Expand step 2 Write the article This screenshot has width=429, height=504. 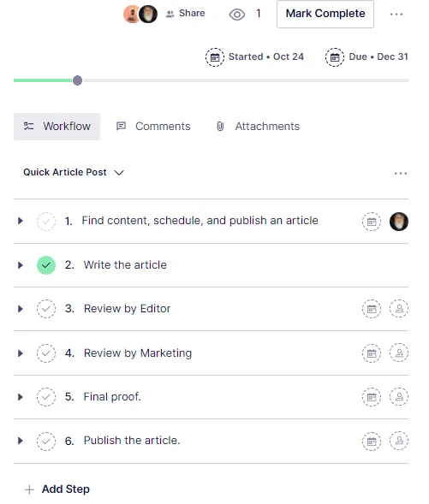[x=21, y=265]
